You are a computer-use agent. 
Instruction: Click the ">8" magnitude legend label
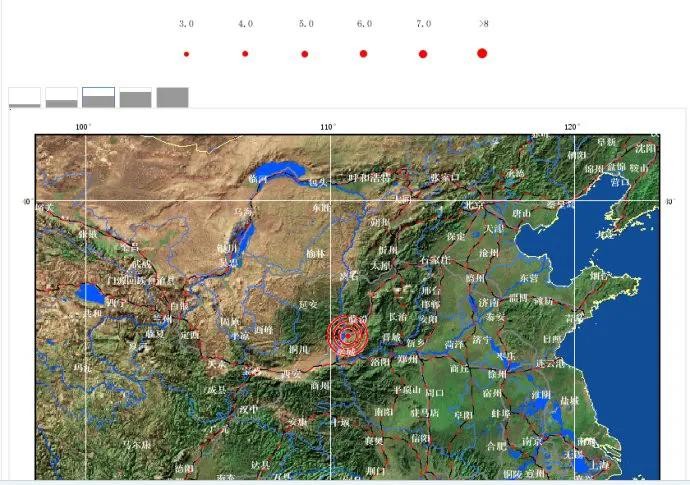tap(483, 23)
